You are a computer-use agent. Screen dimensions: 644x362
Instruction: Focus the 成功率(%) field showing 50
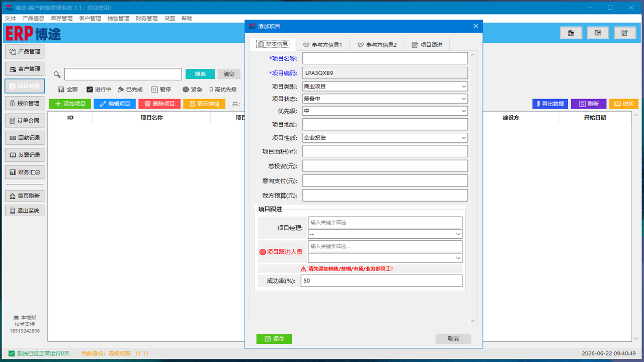pyautogui.click(x=381, y=281)
